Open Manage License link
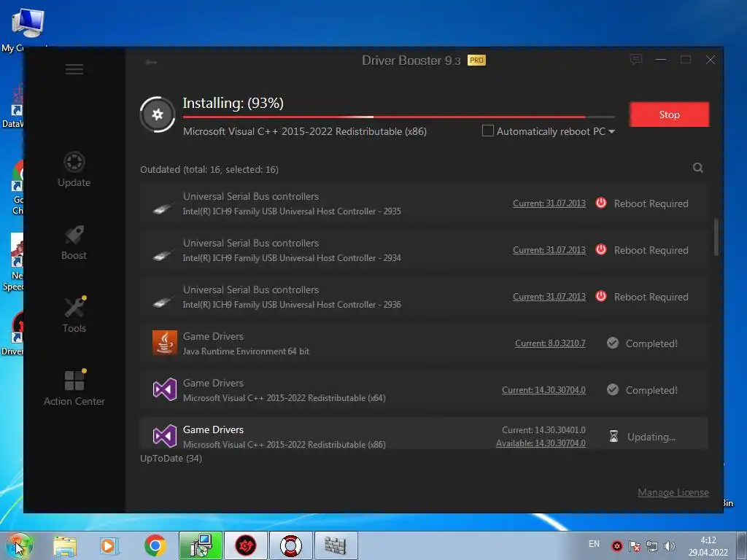The height and width of the screenshot is (560, 747). click(673, 492)
